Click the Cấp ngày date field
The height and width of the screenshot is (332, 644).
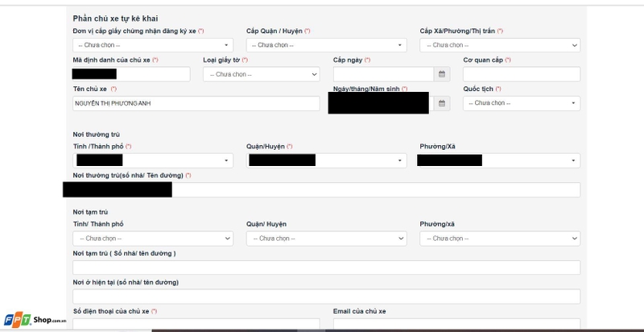click(384, 74)
